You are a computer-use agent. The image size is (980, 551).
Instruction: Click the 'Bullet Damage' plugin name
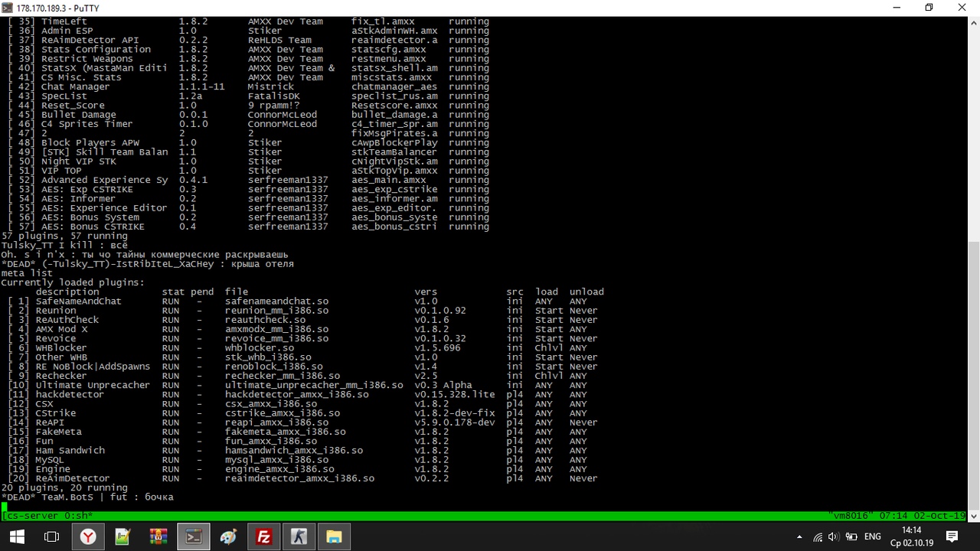point(79,115)
